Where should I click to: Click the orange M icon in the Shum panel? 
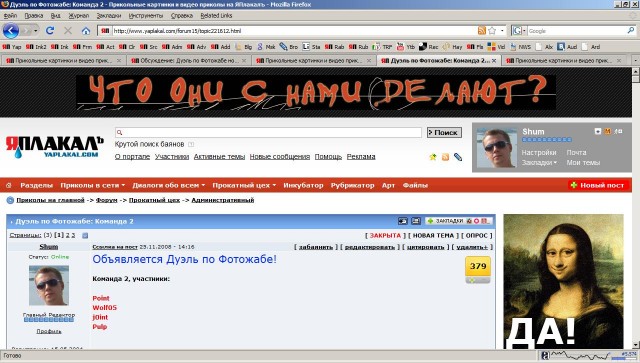point(608,131)
